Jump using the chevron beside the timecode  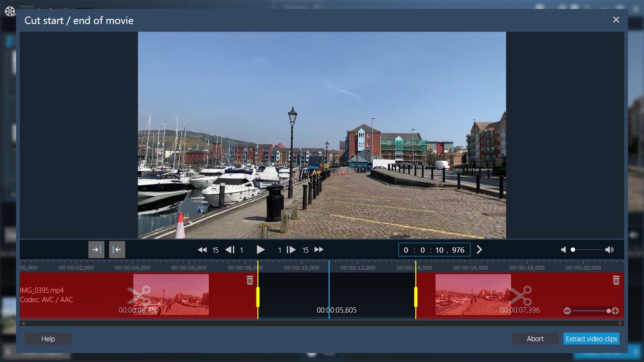point(479,250)
